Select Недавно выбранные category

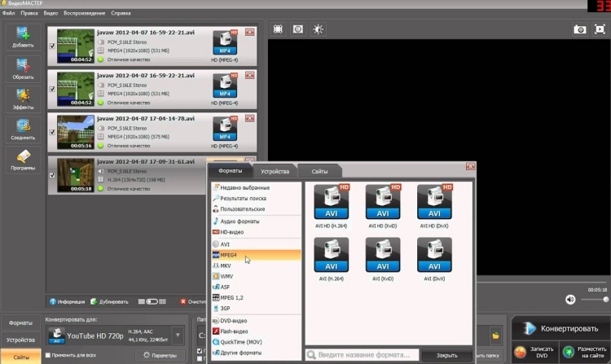click(x=257, y=187)
